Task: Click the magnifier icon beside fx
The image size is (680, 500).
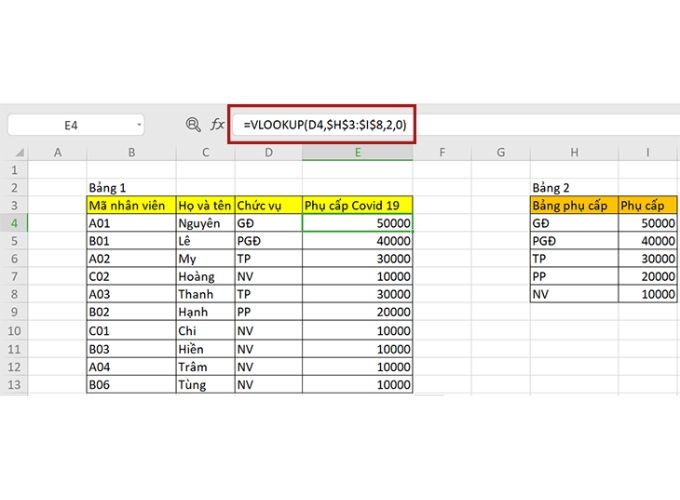Action: click(193, 125)
